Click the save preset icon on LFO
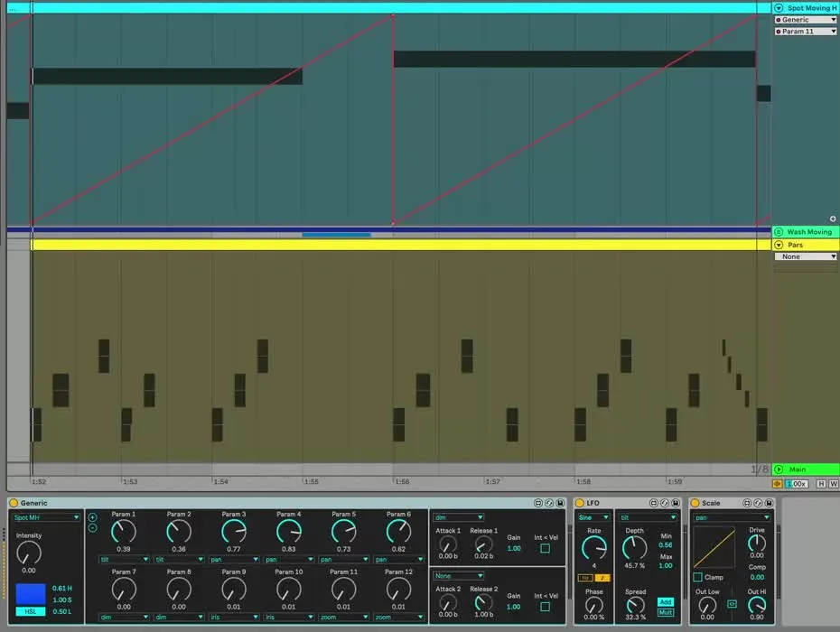840x632 pixels. (x=677, y=503)
